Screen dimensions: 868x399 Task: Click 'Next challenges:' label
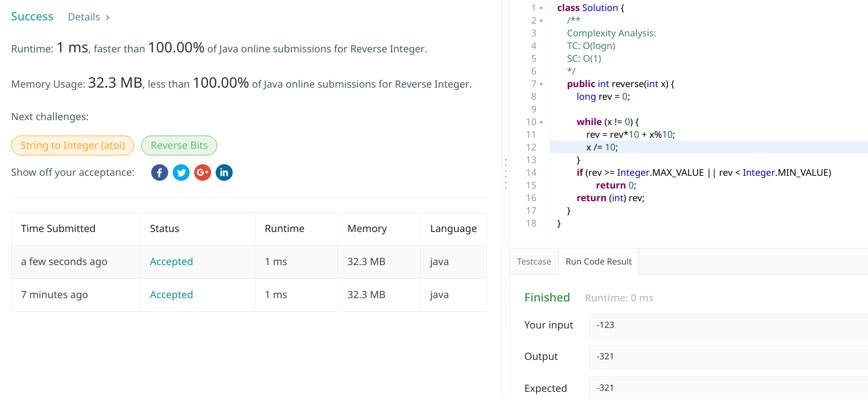point(50,117)
